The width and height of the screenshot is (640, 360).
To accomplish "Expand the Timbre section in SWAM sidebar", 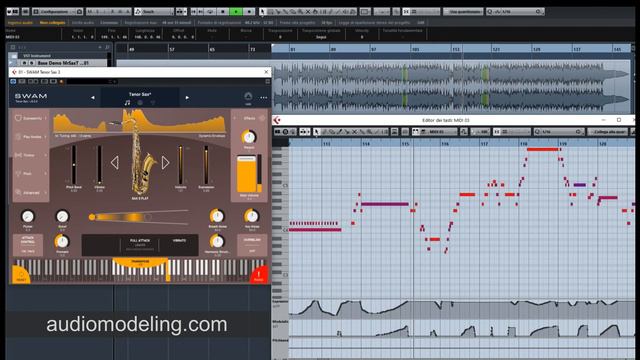I will click(31, 155).
